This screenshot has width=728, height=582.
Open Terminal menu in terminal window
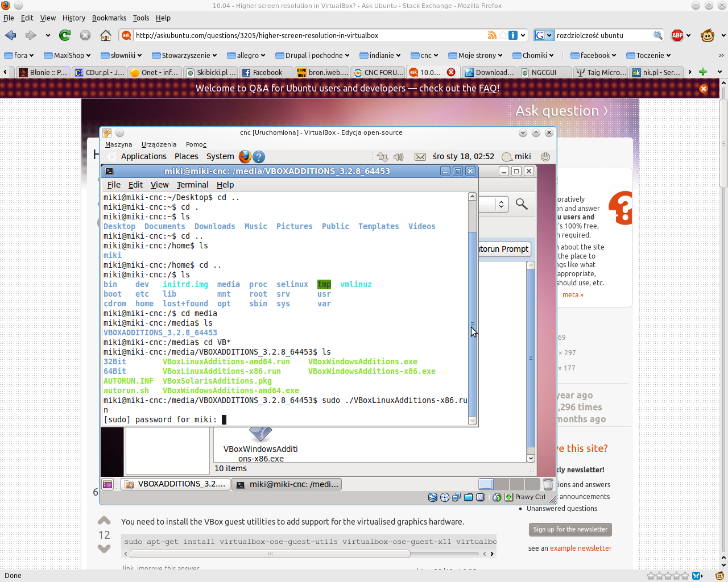(x=192, y=185)
